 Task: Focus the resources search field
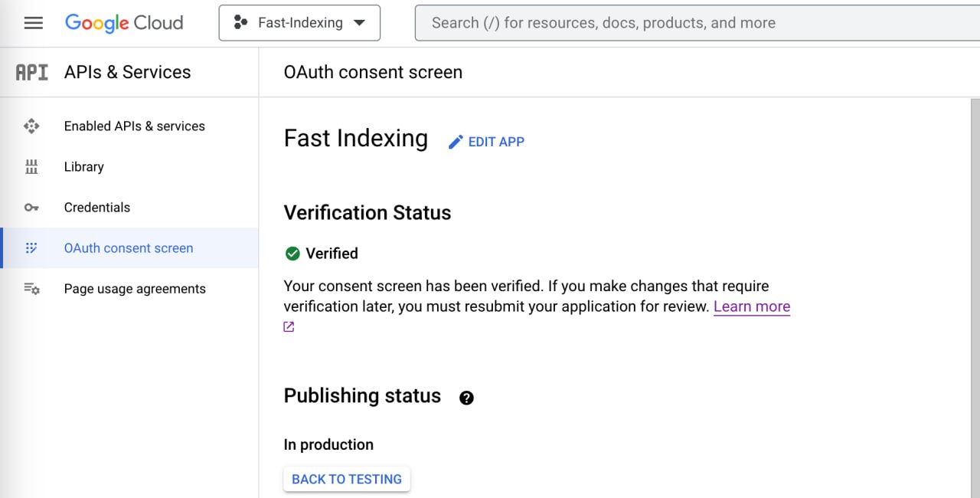(697, 23)
